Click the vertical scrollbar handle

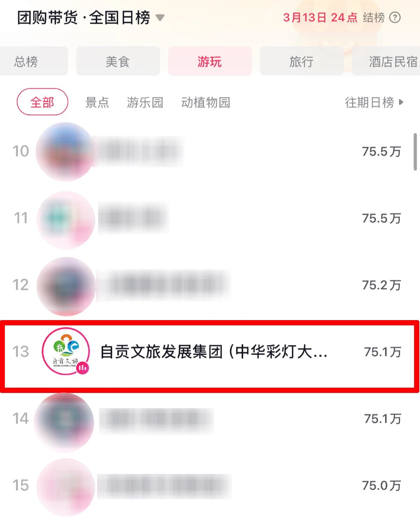coord(415,152)
